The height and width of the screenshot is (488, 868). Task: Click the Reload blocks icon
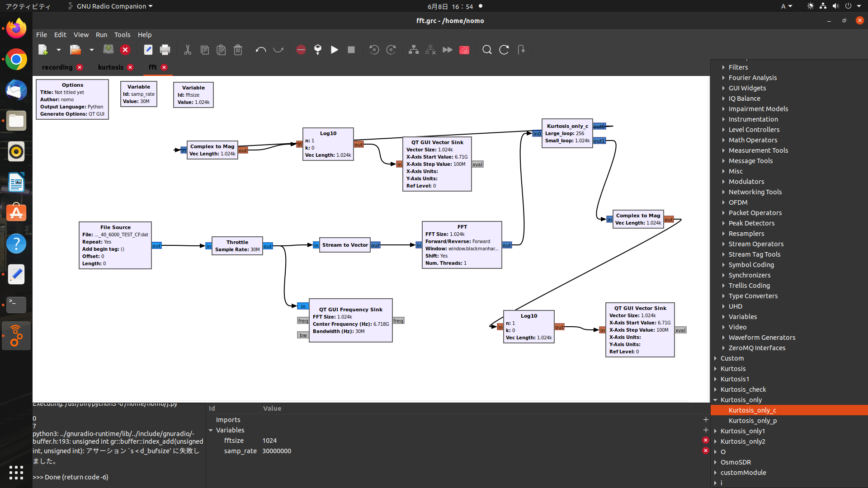[x=504, y=50]
